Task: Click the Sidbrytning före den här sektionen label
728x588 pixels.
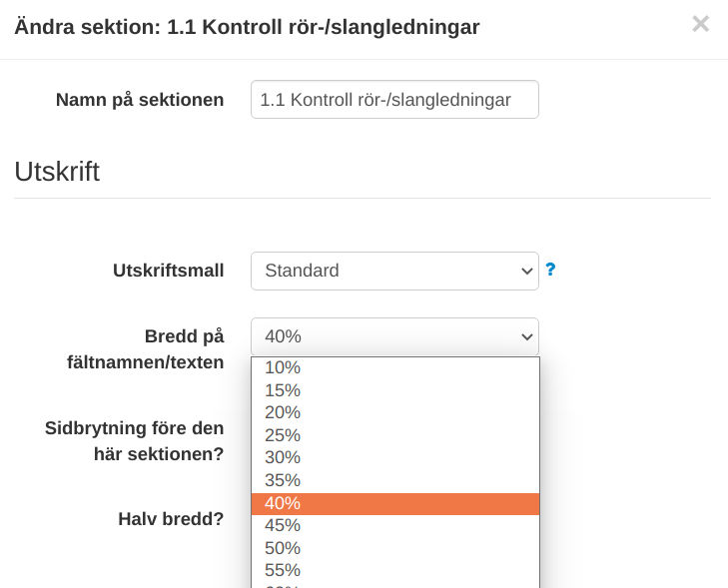Action: point(134,441)
